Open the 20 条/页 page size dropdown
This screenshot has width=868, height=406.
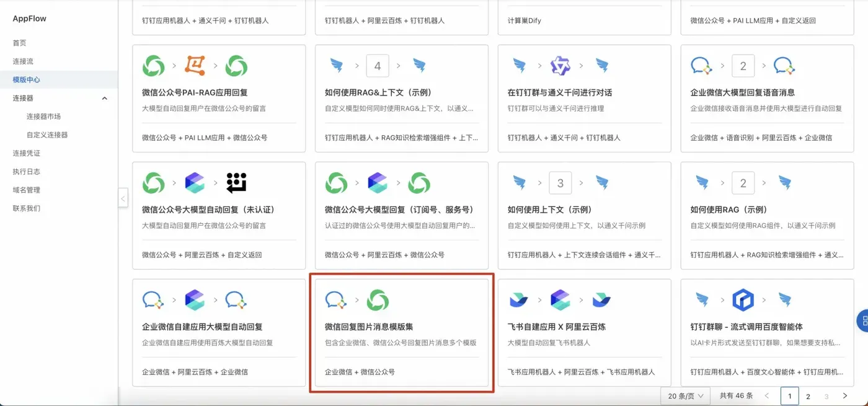[686, 395]
